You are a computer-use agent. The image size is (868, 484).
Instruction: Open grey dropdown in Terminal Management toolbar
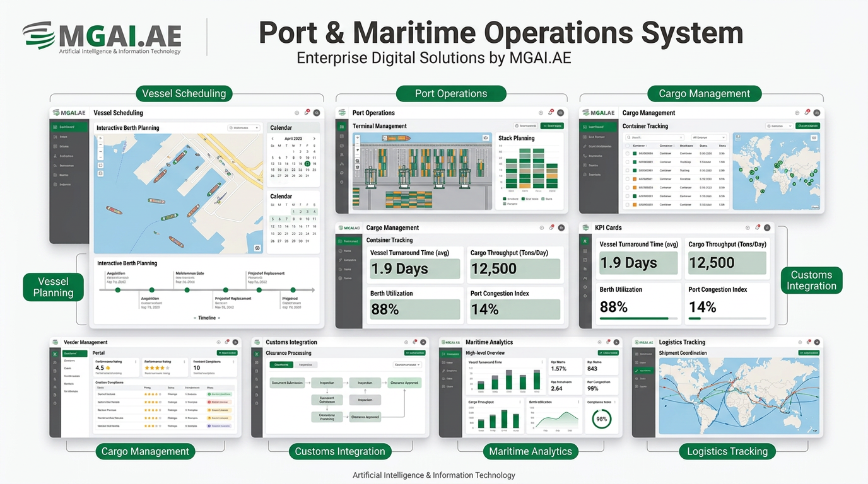pyautogui.click(x=525, y=126)
